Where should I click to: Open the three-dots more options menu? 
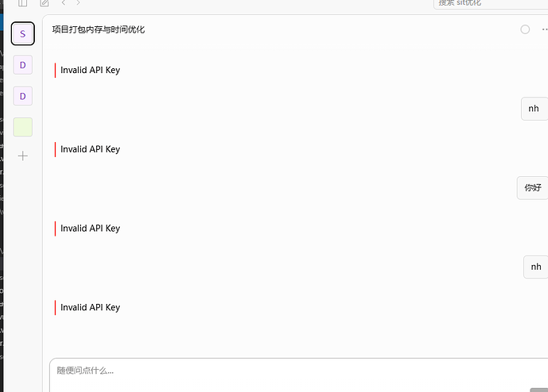pos(545,29)
